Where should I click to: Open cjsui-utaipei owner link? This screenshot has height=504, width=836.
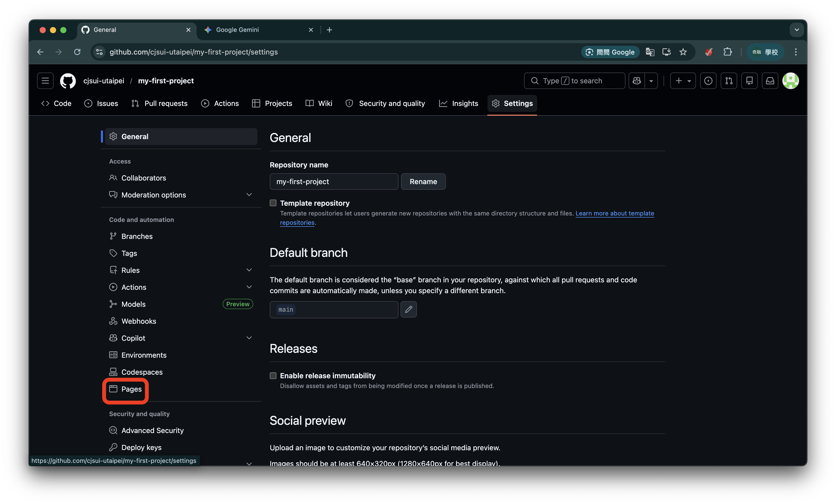pos(104,81)
